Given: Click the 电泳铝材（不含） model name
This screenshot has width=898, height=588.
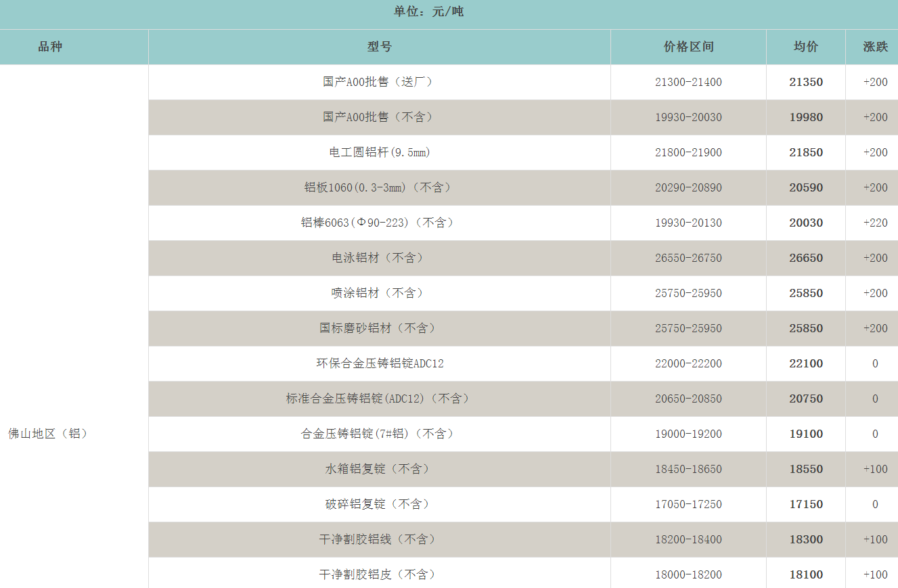Looking at the screenshot, I should tap(379, 258).
